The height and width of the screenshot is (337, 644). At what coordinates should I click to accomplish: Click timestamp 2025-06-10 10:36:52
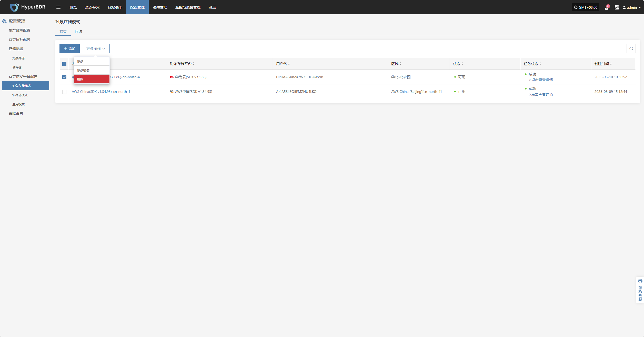pyautogui.click(x=611, y=77)
